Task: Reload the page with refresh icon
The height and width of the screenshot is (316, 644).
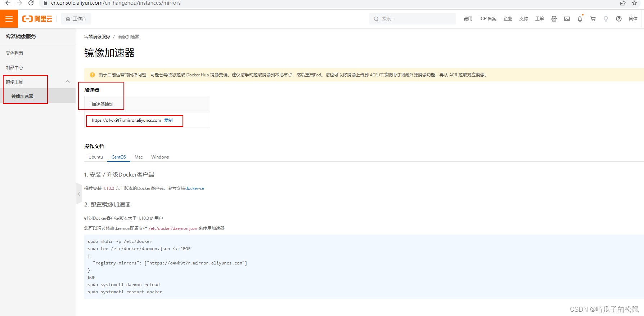Action: pyautogui.click(x=31, y=3)
